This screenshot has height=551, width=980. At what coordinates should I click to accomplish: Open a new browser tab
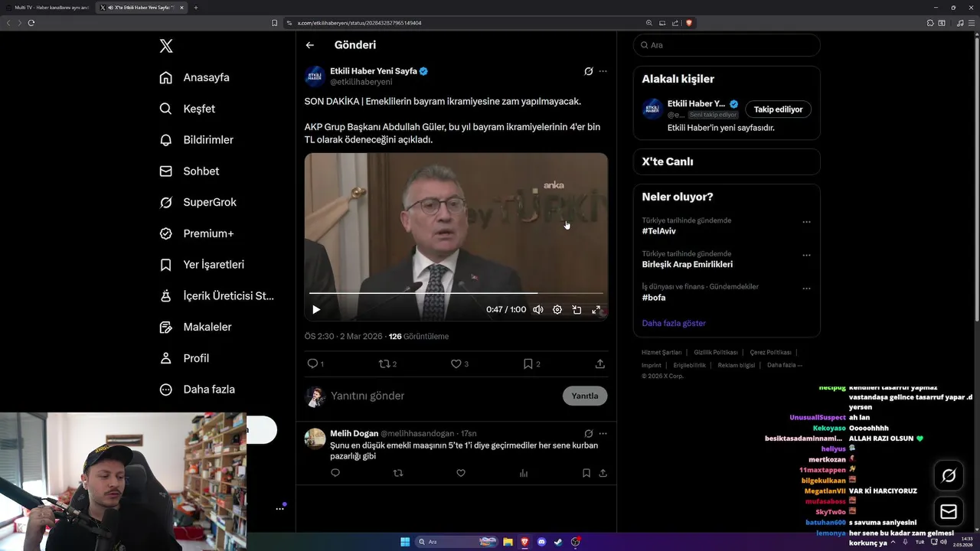pyautogui.click(x=196, y=8)
